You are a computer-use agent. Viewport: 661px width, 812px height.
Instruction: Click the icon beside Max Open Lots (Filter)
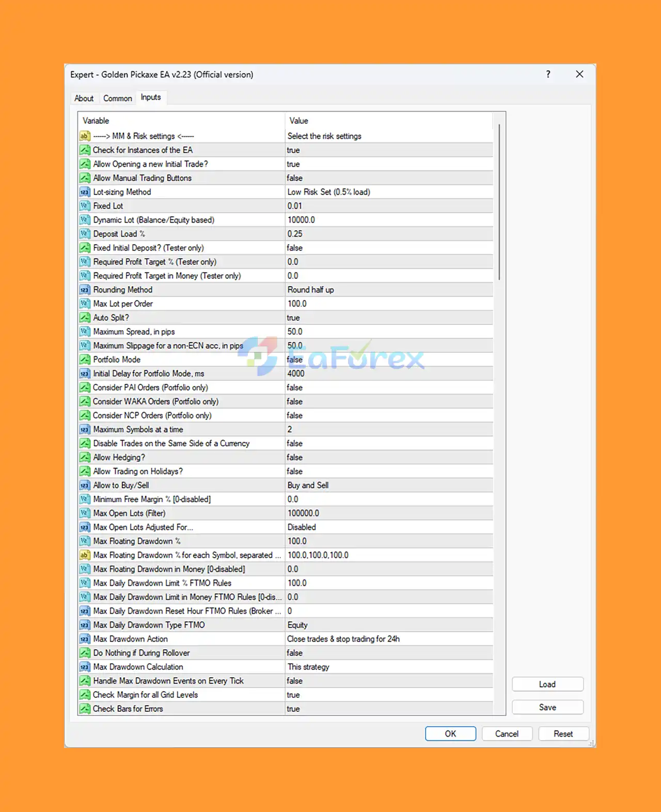click(x=85, y=513)
